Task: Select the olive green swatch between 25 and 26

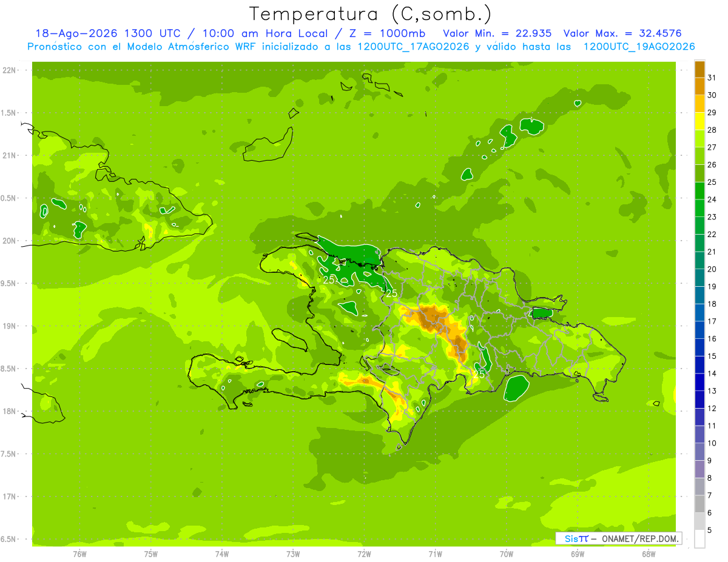Action: click(699, 173)
